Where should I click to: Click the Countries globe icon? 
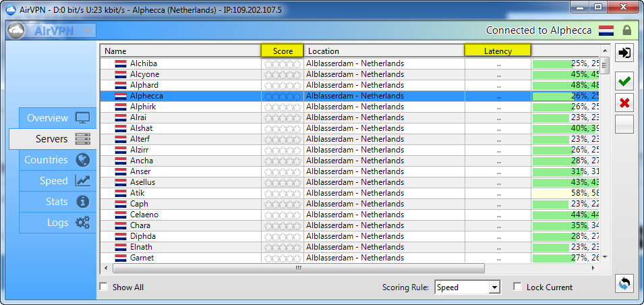coord(82,160)
